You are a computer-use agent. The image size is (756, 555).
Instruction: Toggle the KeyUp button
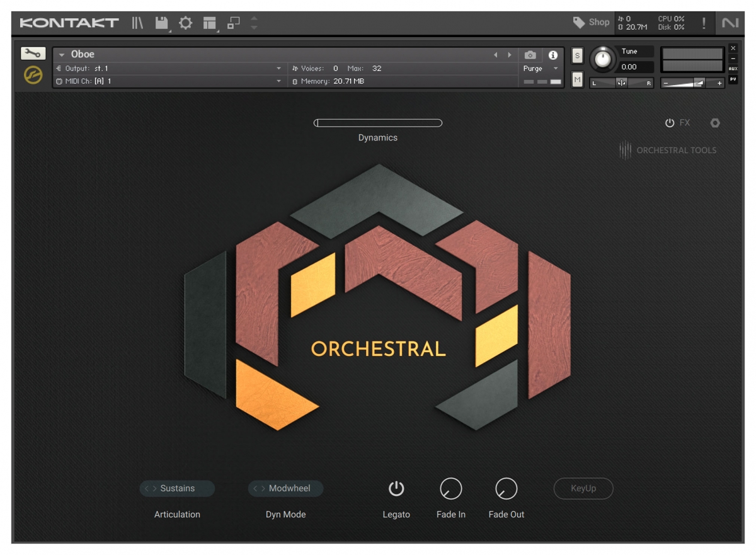point(583,488)
